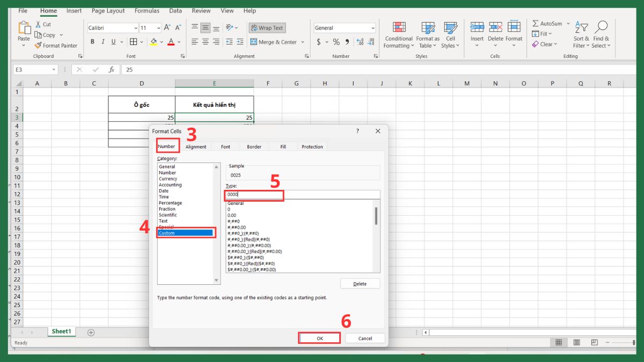The image size is (644, 362).
Task: Open Sort & Filter icon menu
Action: [x=581, y=28]
